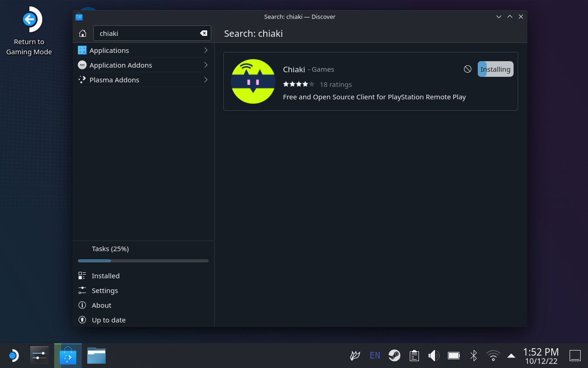Click the tasks progress bar
This screenshot has width=588, height=368.
pyautogui.click(x=143, y=261)
